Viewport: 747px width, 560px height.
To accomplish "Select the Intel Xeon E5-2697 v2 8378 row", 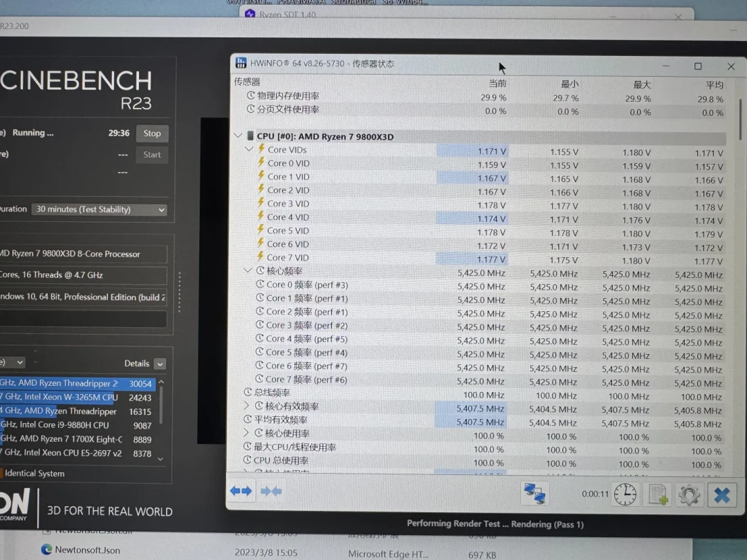I will pos(77,454).
